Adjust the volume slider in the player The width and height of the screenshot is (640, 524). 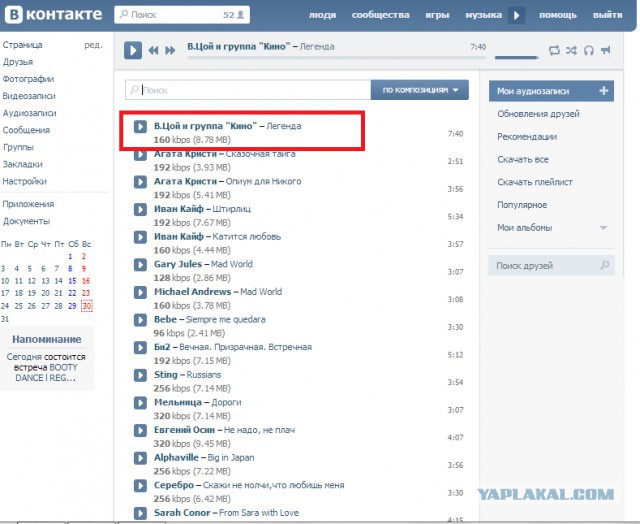pyautogui.click(x=516, y=58)
